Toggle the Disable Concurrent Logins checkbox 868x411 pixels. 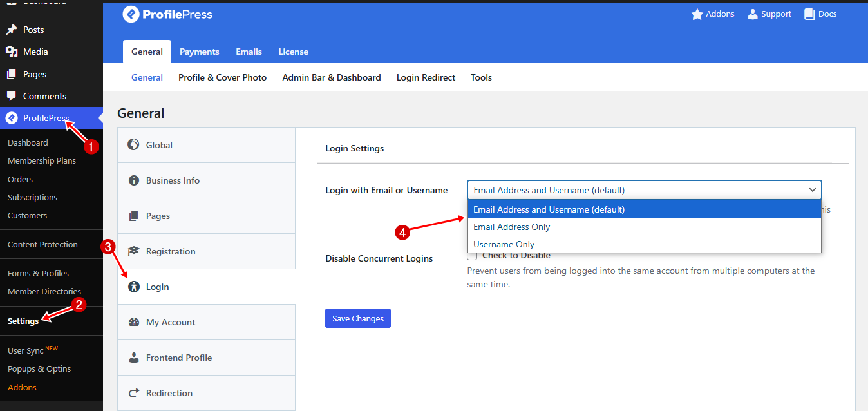coord(472,256)
